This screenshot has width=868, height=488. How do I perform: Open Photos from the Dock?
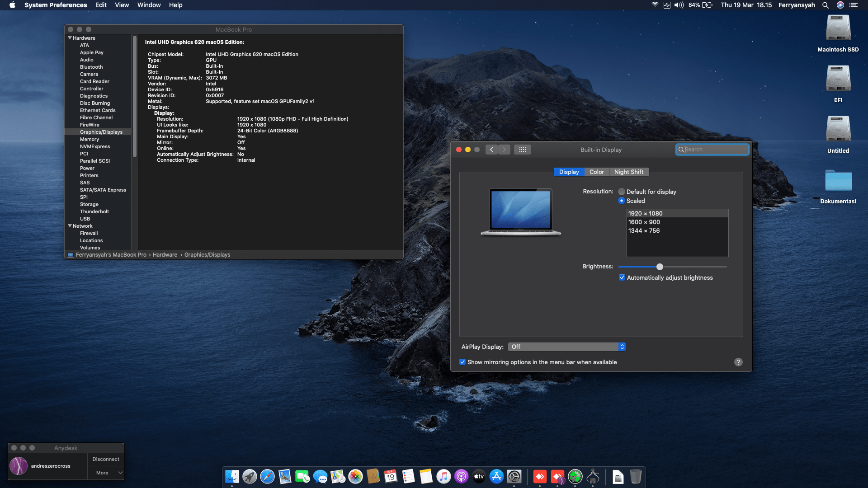[x=355, y=476]
